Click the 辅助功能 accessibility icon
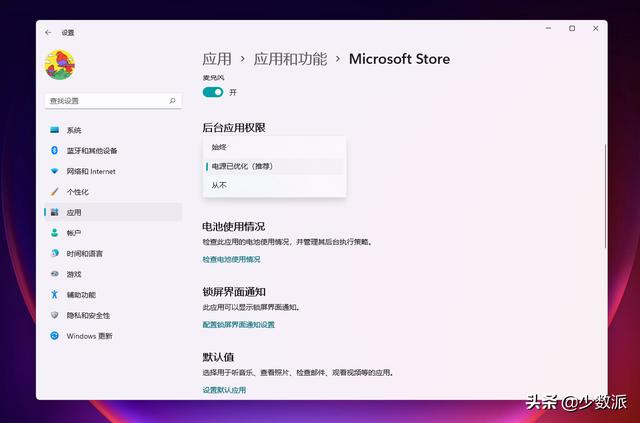 pos(54,295)
